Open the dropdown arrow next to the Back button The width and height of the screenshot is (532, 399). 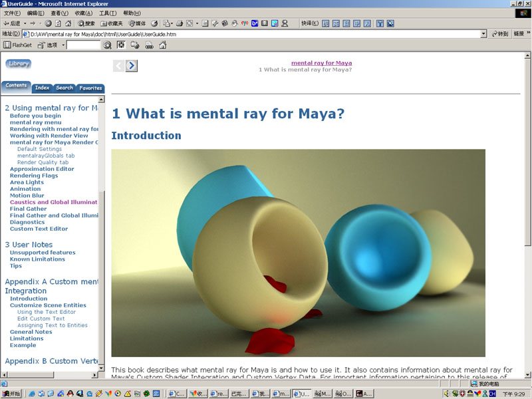(x=25, y=23)
